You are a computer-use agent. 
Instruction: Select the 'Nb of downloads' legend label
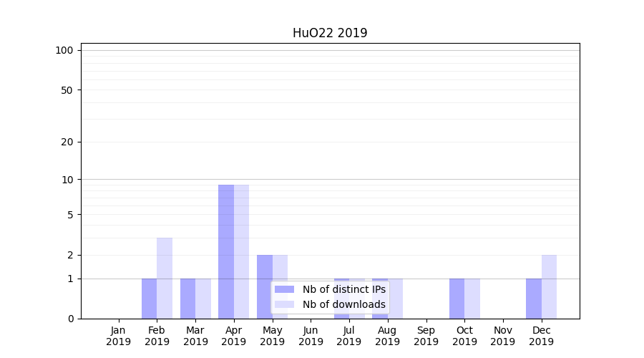point(343,304)
